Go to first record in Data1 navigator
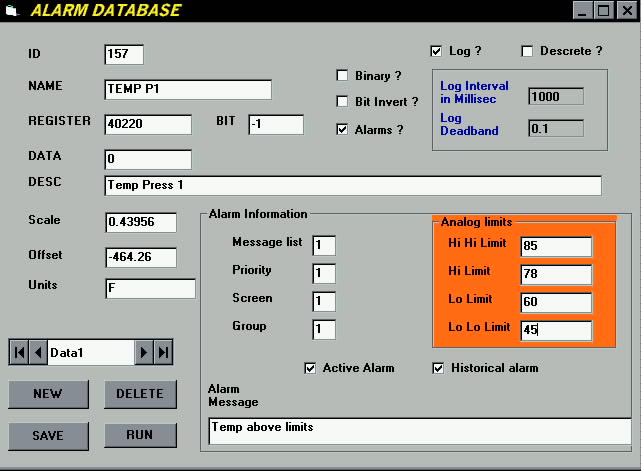Viewport: 641px width, 471px height. click(x=19, y=352)
